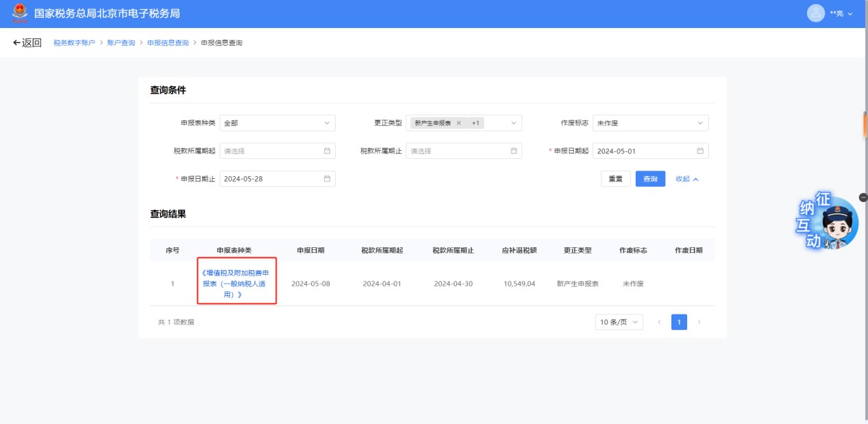Screen dimensions: 868x424
Task: Collapse conditions with 收起
Action: coord(687,179)
